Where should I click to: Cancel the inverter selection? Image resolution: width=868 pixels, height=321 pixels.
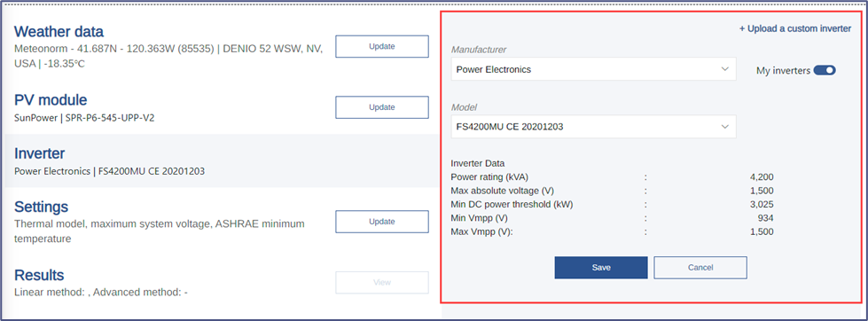700,267
